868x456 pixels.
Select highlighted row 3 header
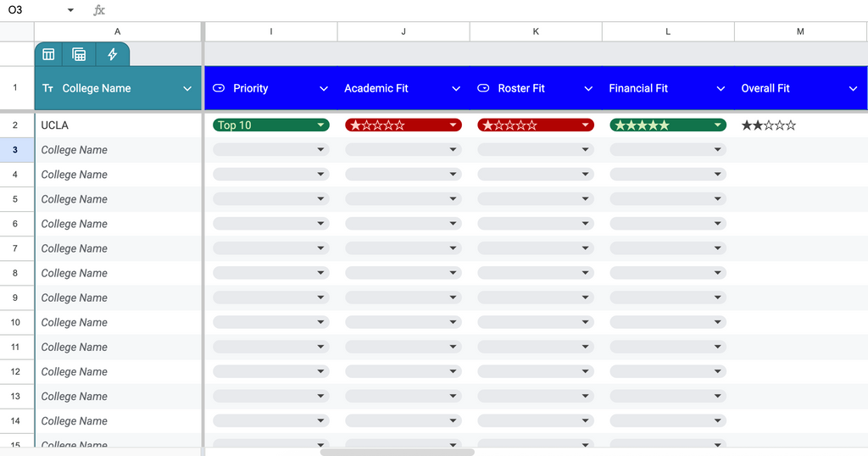tap(17, 149)
